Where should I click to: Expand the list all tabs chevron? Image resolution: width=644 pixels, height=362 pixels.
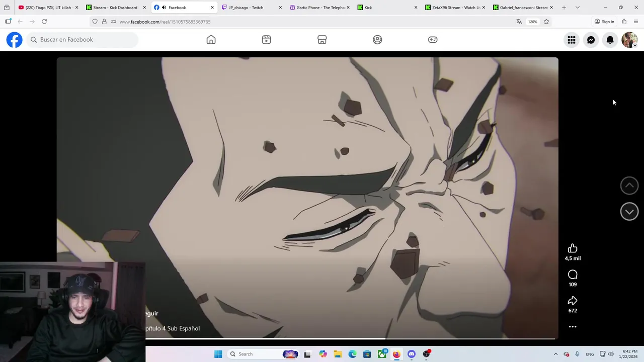click(577, 8)
